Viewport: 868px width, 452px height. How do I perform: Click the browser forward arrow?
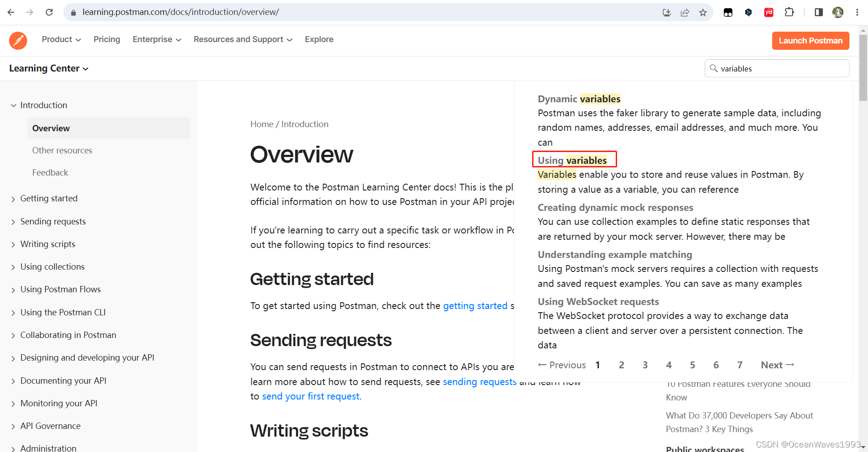click(x=30, y=12)
